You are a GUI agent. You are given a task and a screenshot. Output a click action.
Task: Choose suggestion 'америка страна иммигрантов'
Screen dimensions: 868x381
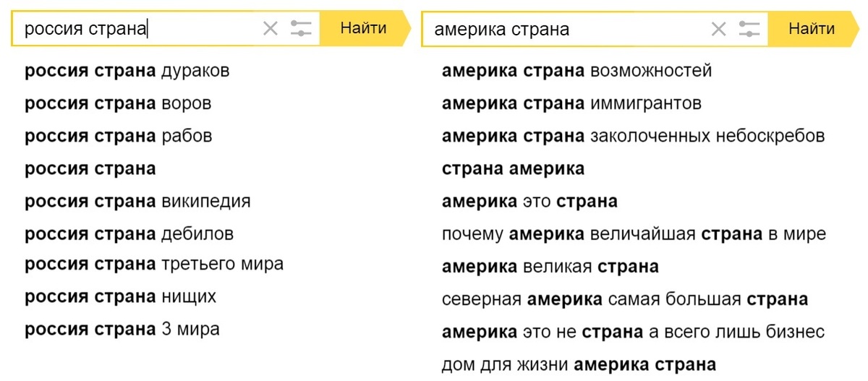571,103
